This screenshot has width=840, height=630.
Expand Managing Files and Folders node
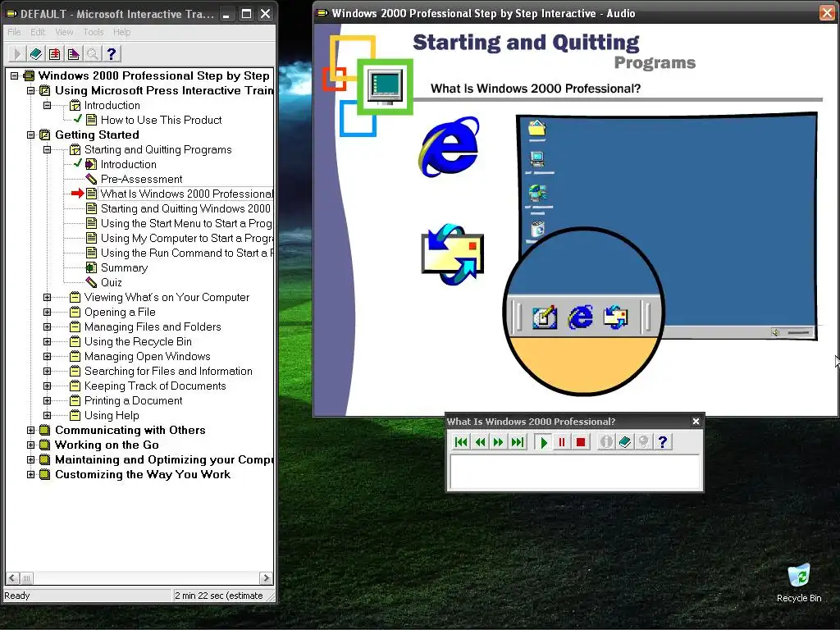point(47,326)
